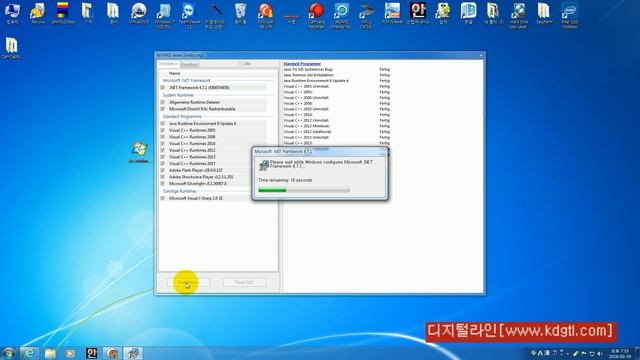Viewport: 640px width, 360px height.
Task: Open the Recuva desktop shortcut
Action: [38, 13]
